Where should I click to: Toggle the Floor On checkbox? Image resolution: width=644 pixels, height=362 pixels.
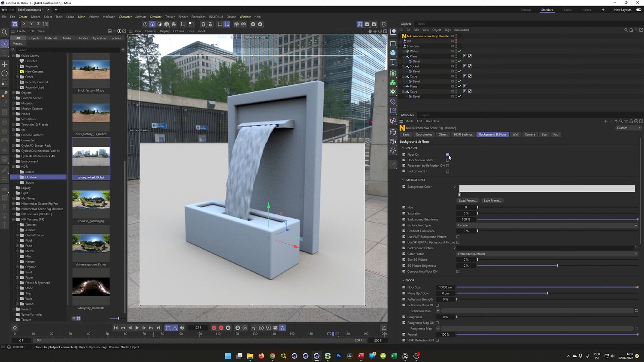(x=447, y=154)
